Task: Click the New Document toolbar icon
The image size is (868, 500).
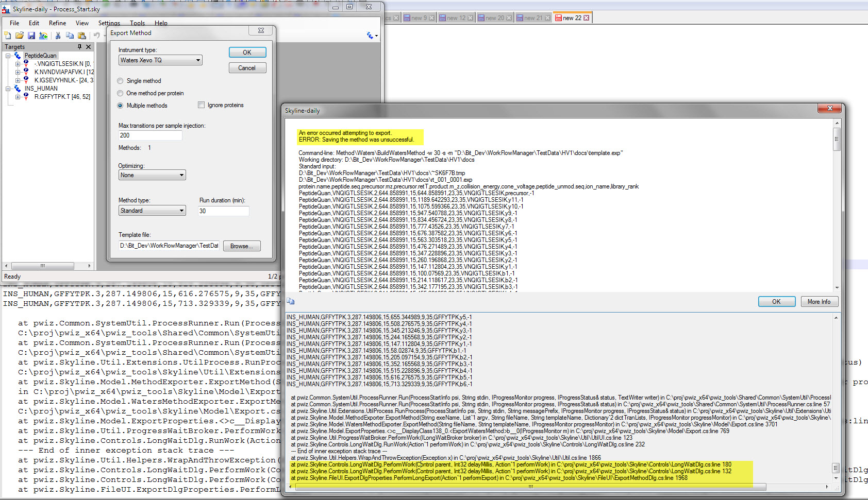Action: [x=8, y=36]
